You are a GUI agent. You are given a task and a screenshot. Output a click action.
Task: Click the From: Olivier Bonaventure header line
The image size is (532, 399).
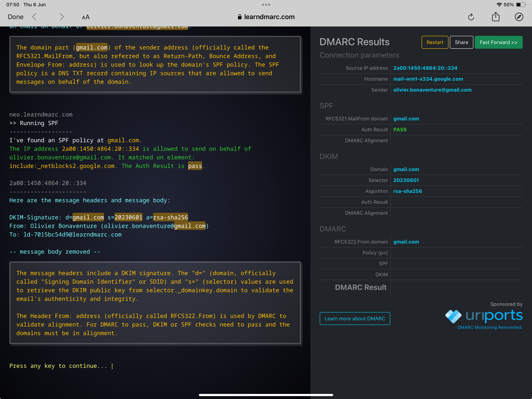pos(109,226)
